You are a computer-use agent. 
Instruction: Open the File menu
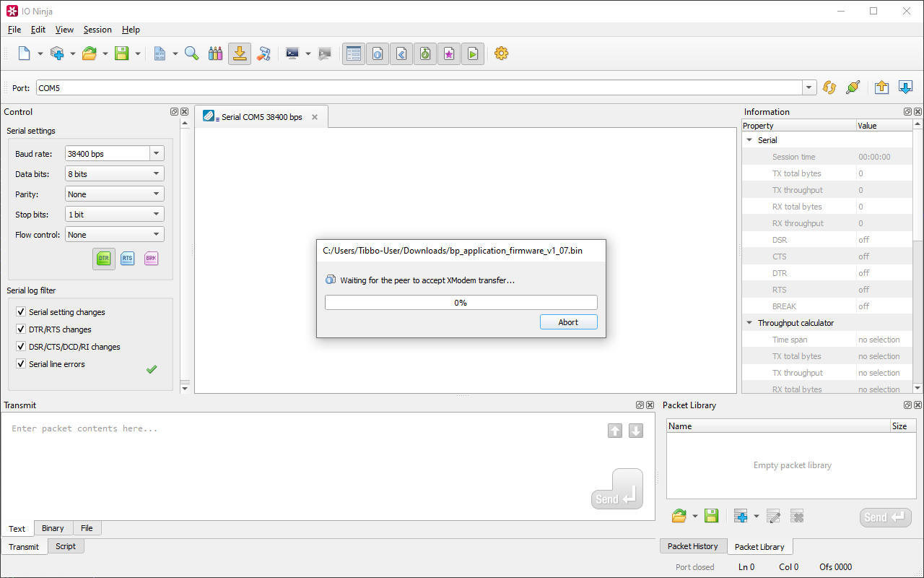click(x=14, y=30)
